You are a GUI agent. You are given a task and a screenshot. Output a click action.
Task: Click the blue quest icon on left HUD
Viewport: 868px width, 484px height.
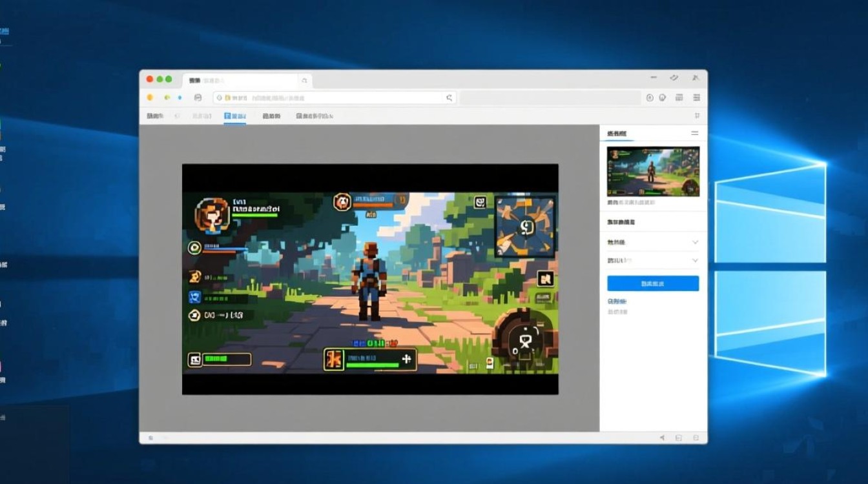click(194, 297)
